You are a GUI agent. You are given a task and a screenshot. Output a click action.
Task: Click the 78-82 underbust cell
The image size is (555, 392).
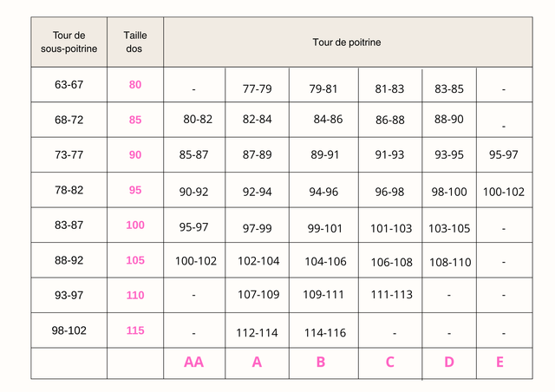point(69,190)
